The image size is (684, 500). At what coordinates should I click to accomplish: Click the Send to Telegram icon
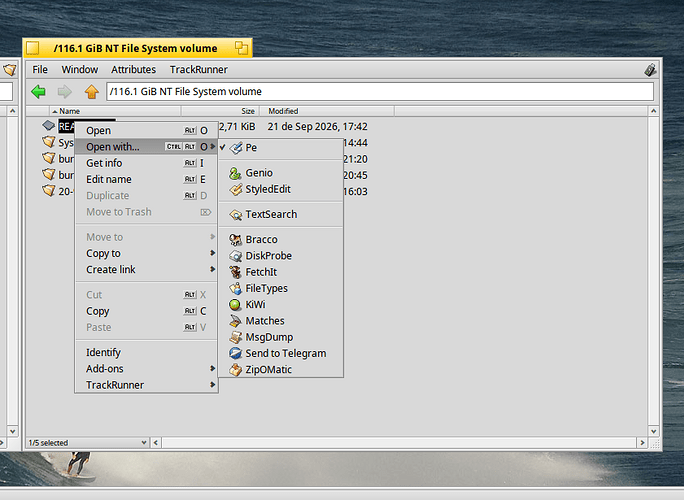(236, 353)
